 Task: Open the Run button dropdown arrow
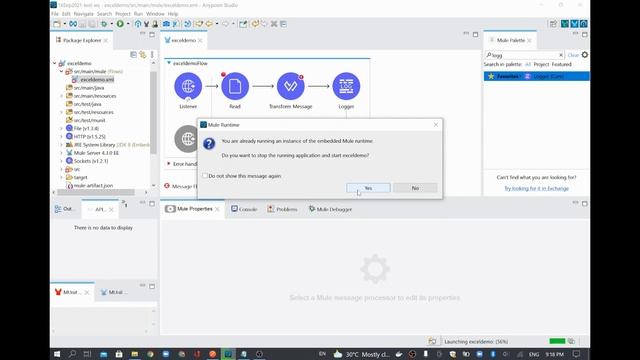click(x=128, y=24)
